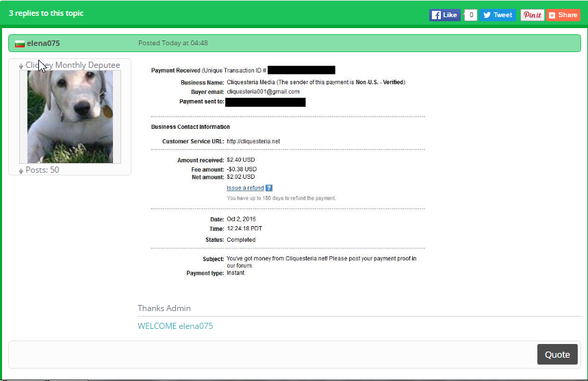Open the elena075 username in post header
This screenshot has width=588, height=381.
[43, 43]
